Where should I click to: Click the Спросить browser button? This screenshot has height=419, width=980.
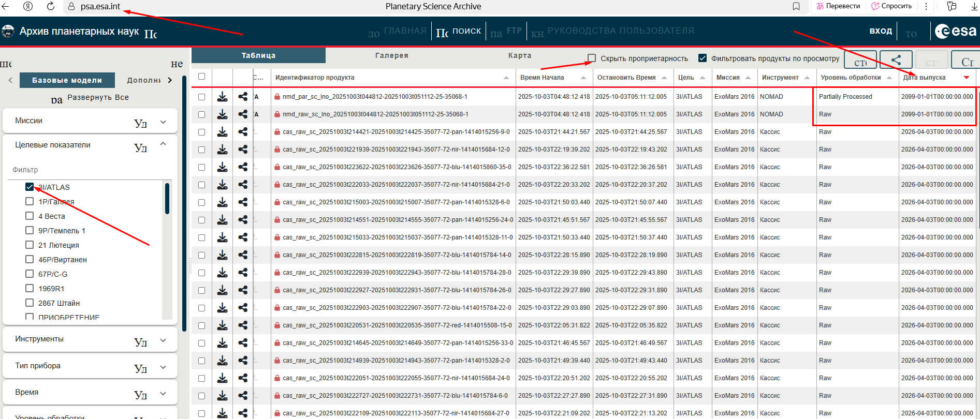(x=892, y=6)
